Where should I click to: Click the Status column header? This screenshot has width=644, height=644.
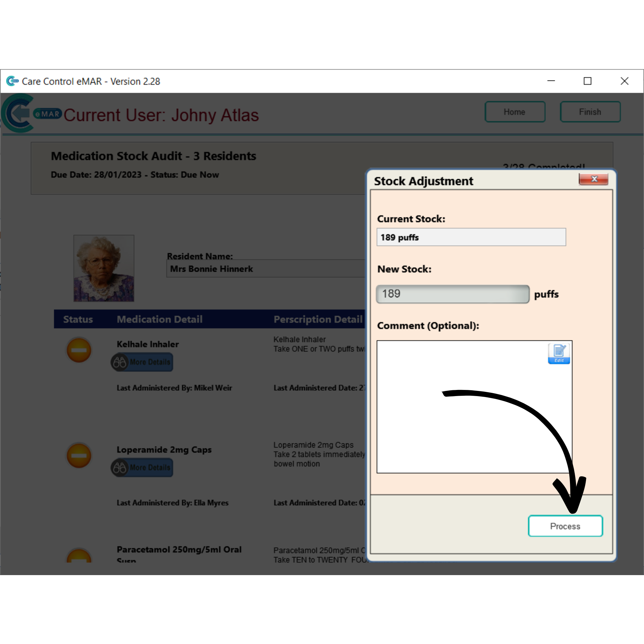(78, 319)
